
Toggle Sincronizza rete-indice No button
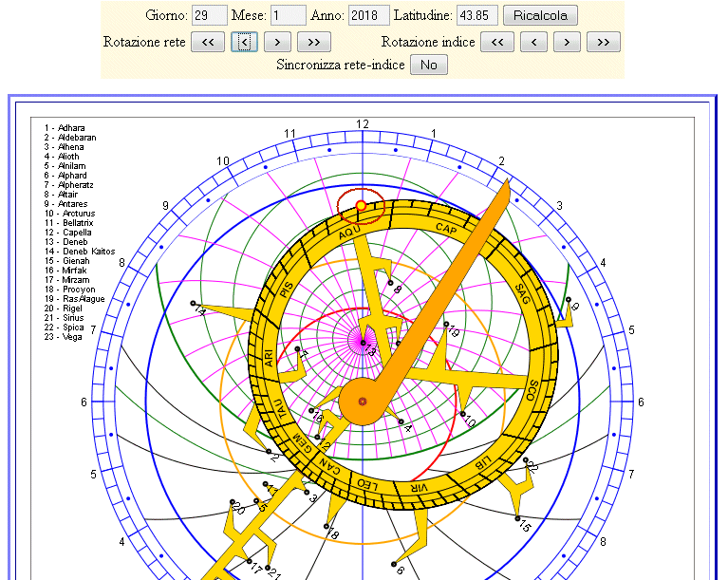coord(429,65)
